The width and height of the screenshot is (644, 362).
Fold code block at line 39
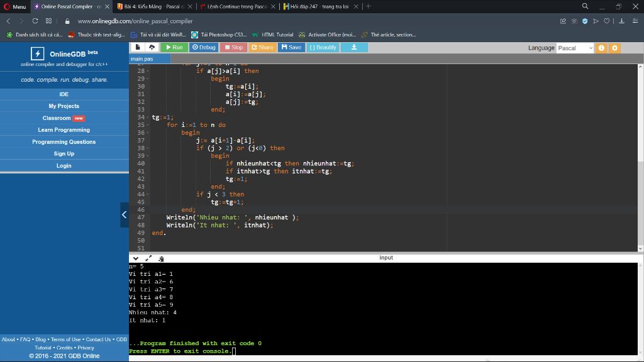click(148, 156)
